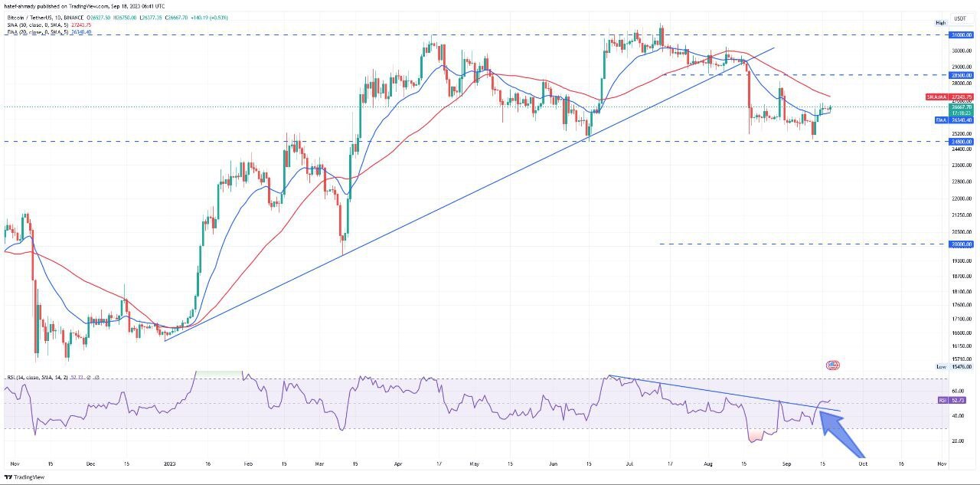Image resolution: width=980 pixels, height=485 pixels.
Task: Click the 2023 label on time axis
Action: click(170, 464)
